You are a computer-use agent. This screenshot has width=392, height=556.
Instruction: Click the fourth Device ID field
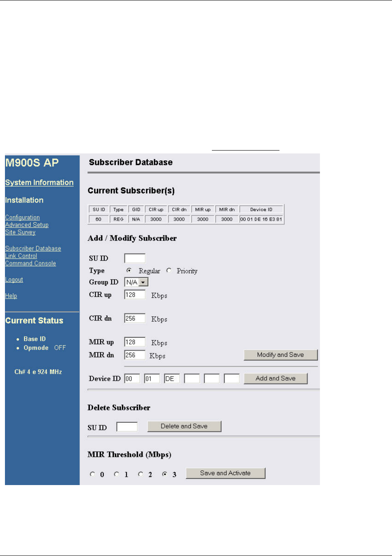point(192,379)
